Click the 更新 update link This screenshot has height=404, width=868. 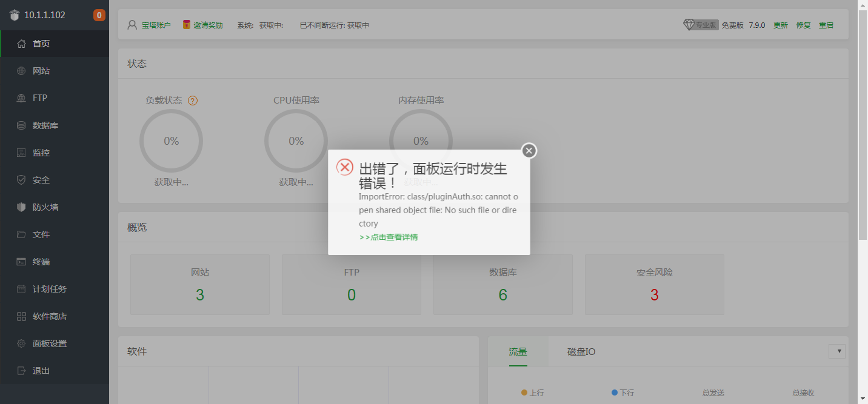coord(781,25)
